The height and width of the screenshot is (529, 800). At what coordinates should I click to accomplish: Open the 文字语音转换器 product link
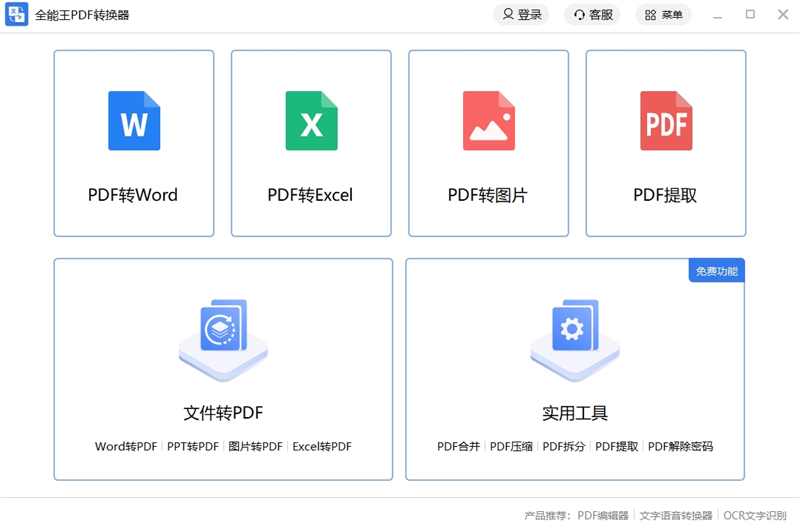click(x=676, y=515)
